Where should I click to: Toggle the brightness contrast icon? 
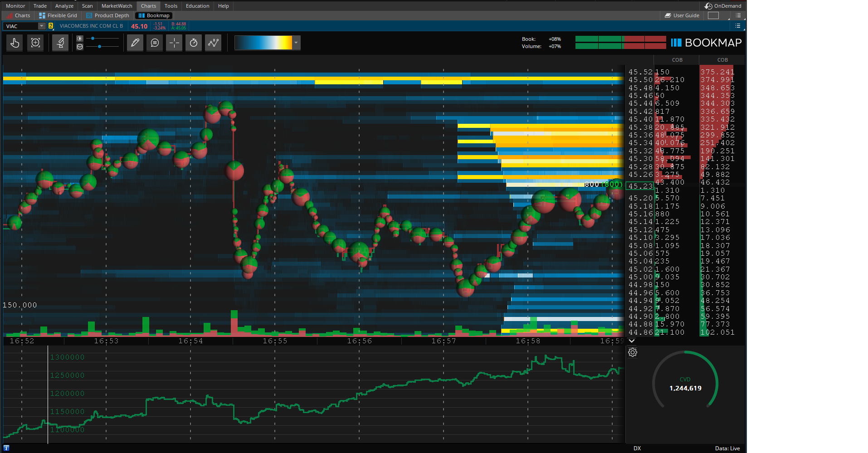coord(80,39)
